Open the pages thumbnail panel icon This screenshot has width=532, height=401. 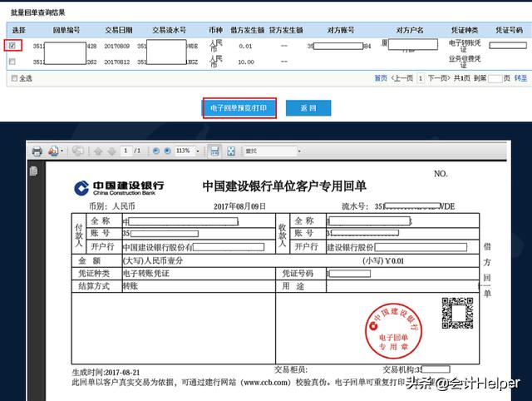[x=33, y=171]
